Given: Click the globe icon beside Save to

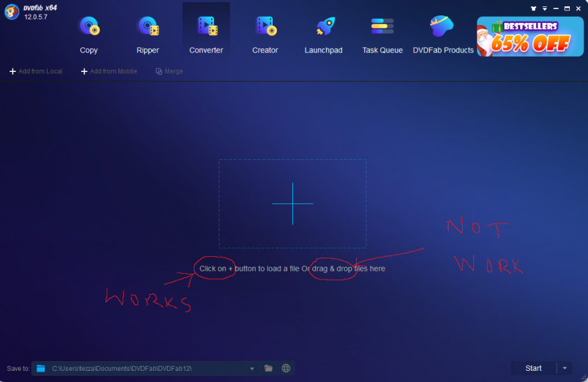Looking at the screenshot, I should pos(286,368).
